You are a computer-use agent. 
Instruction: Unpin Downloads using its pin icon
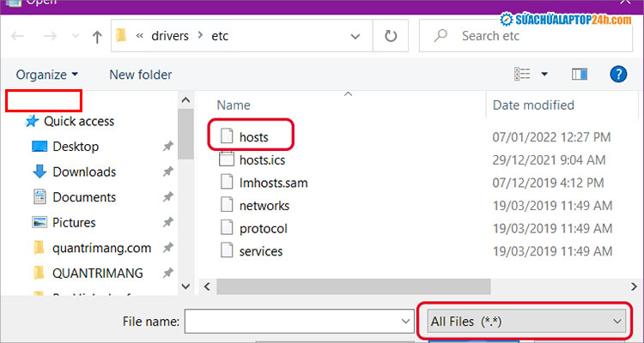tap(167, 171)
